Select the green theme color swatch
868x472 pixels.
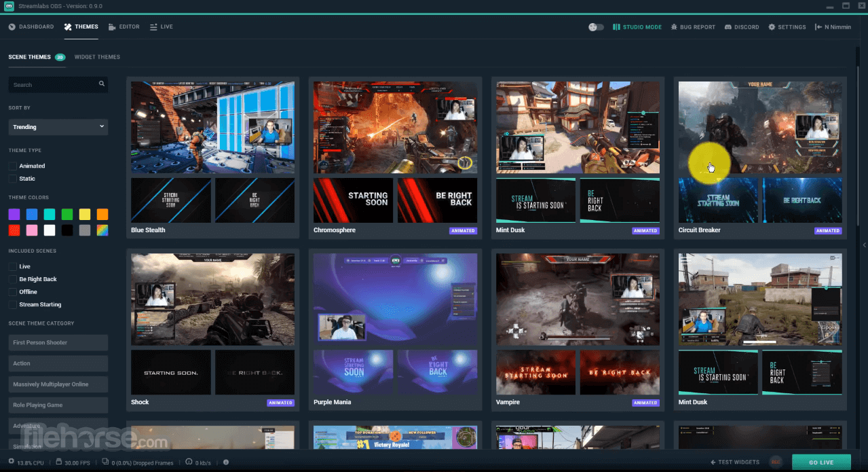[x=67, y=214]
